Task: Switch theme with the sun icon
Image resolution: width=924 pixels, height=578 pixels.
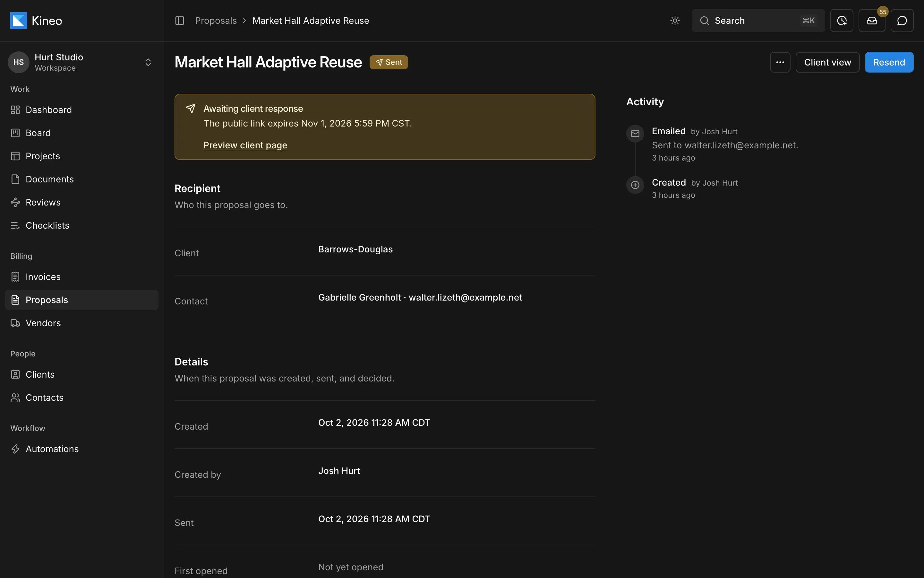Action: tap(675, 21)
